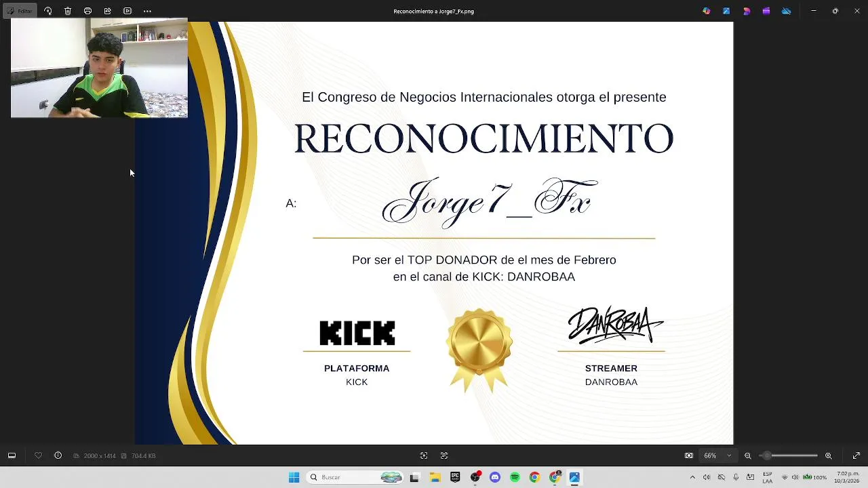Open Wi-Fi network quick settings
The width and height of the screenshot is (868, 488).
pos(785,477)
